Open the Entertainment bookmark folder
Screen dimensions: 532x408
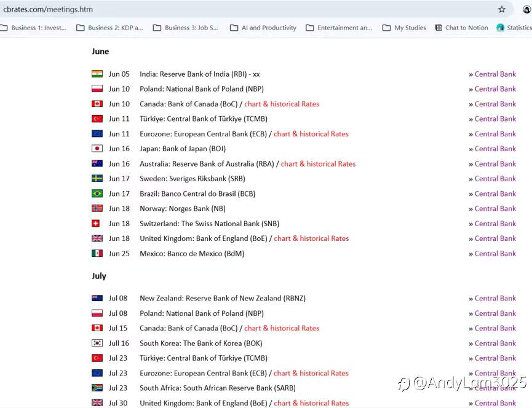[x=339, y=28]
